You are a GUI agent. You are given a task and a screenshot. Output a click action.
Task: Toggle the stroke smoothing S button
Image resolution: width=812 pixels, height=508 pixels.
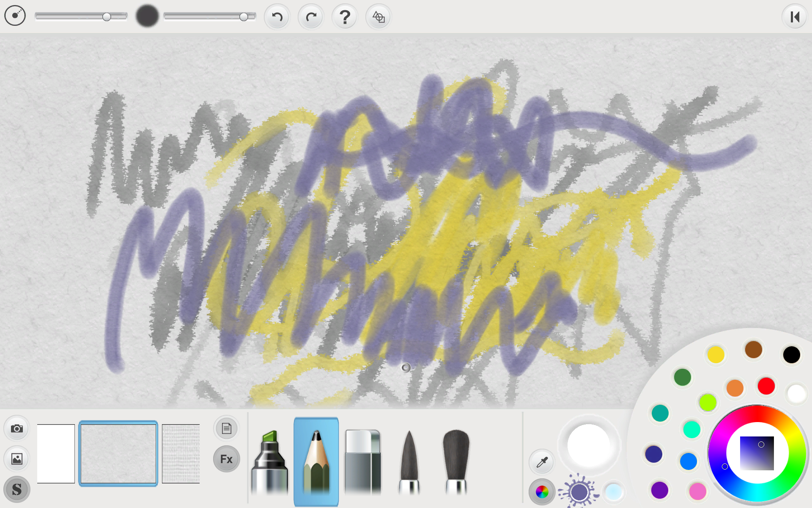click(x=17, y=489)
